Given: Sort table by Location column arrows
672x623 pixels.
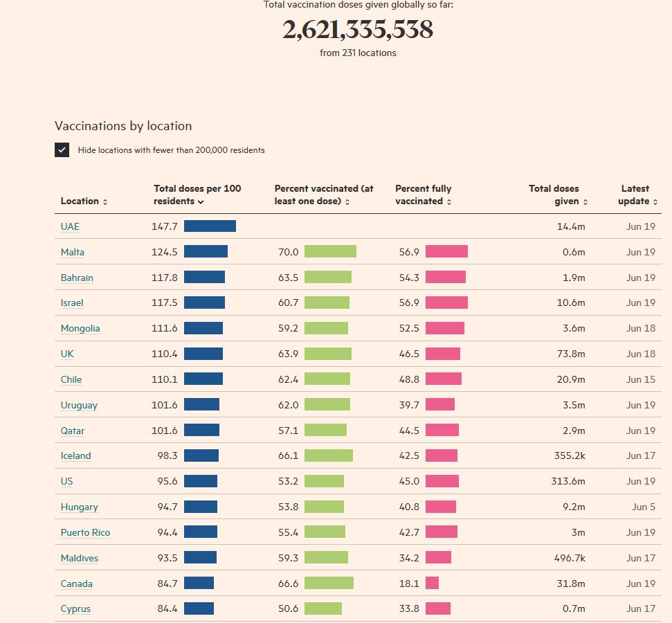Looking at the screenshot, I should pos(105,201).
